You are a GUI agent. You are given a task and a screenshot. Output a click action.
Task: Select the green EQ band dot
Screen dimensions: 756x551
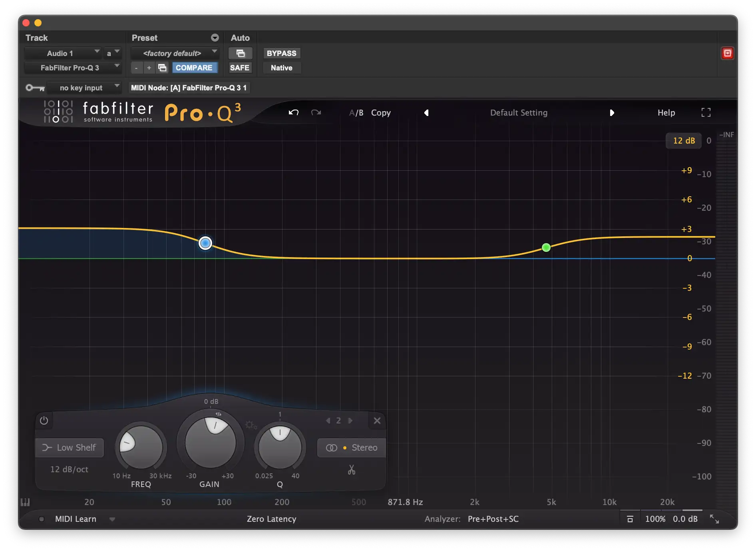[x=546, y=248]
